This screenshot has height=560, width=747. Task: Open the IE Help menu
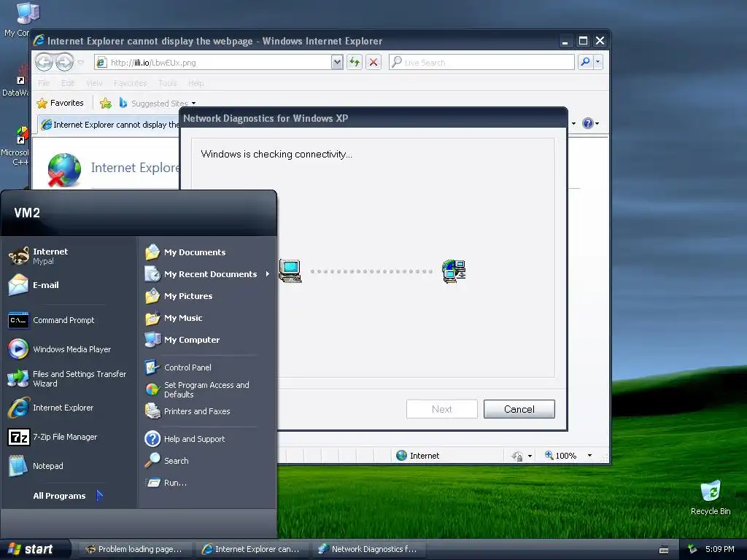pos(196,83)
